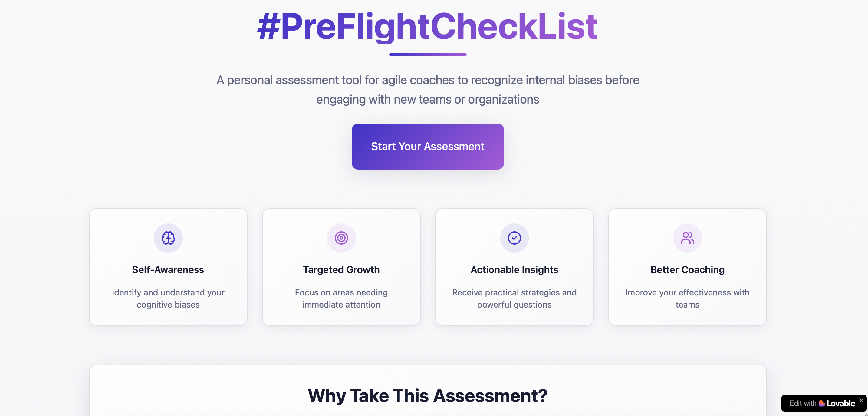Image resolution: width=868 pixels, height=416 pixels.
Task: Click 'Receive practical strategies and powerful questions' text
Action: tap(514, 298)
